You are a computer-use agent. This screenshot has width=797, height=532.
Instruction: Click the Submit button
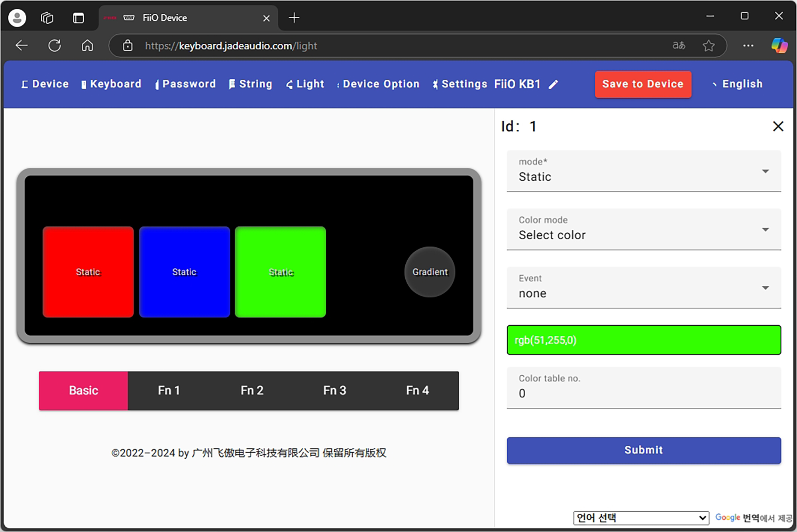[643, 450]
